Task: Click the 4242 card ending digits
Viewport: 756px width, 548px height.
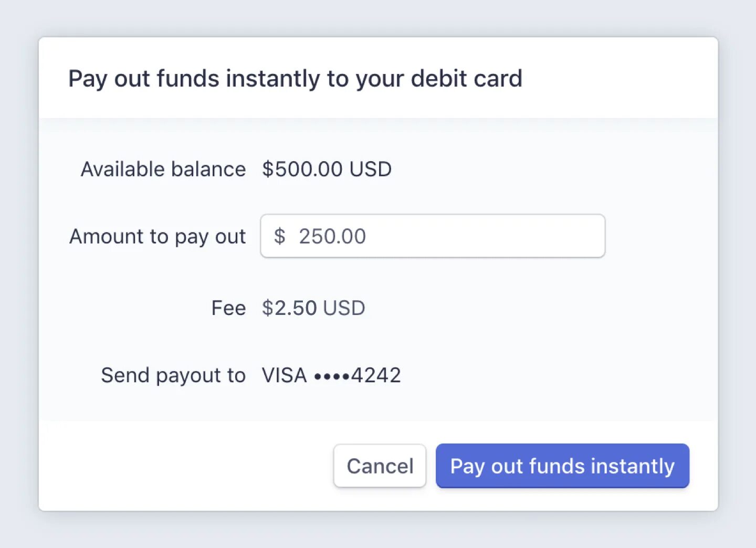Action: [376, 375]
